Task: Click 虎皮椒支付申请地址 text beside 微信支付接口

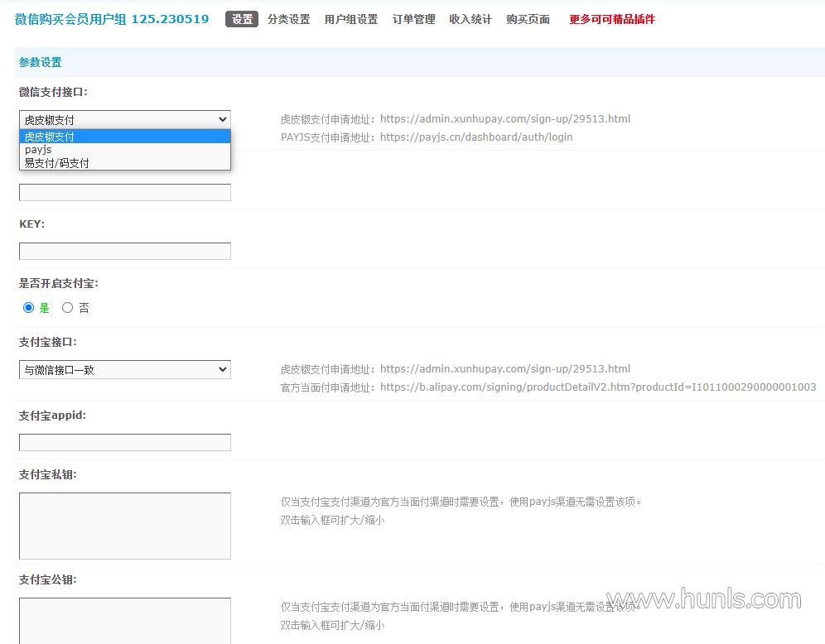Action: pyautogui.click(x=455, y=119)
